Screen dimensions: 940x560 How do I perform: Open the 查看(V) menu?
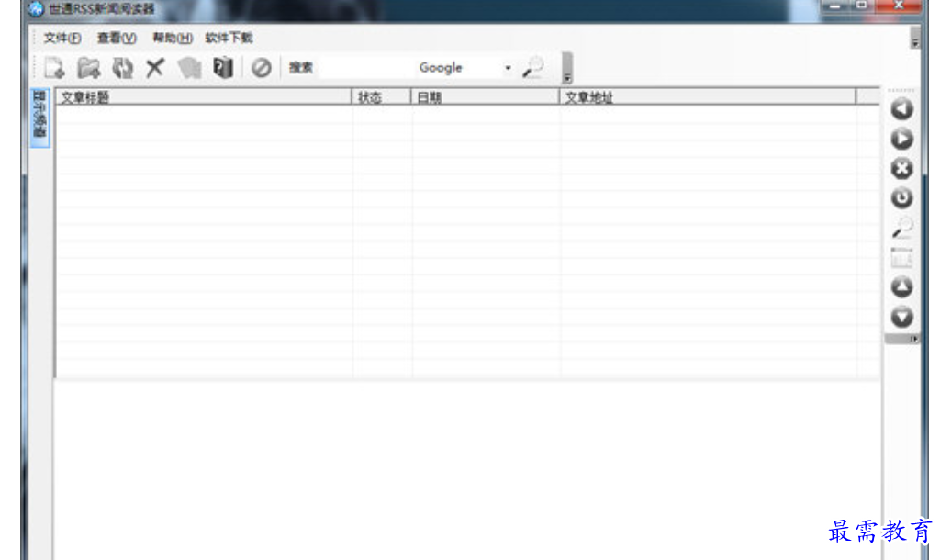pos(117,38)
